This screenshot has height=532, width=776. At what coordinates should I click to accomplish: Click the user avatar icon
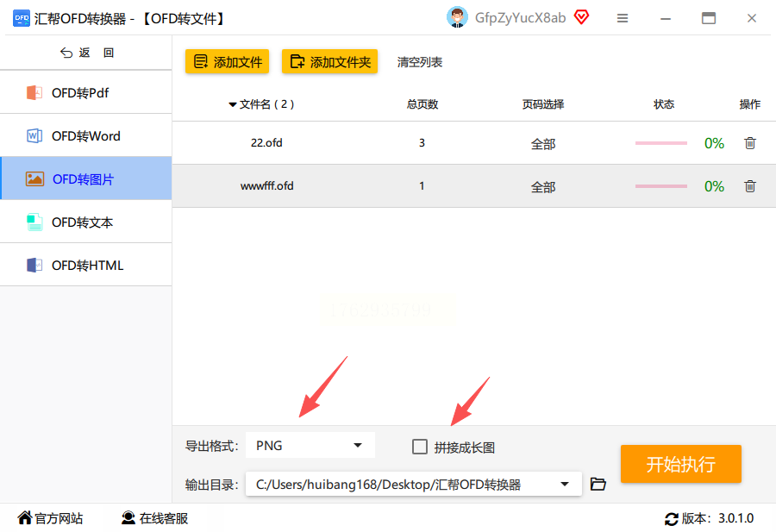click(x=457, y=18)
